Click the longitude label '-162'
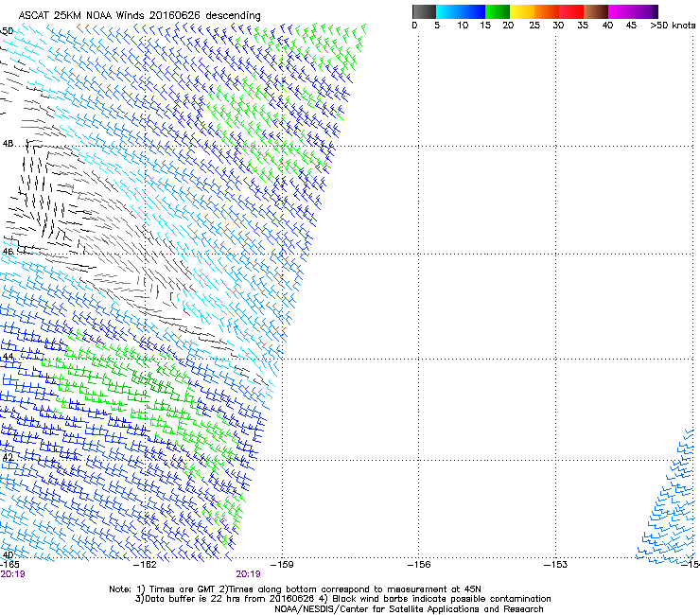The width and height of the screenshot is (700, 615). [145, 565]
